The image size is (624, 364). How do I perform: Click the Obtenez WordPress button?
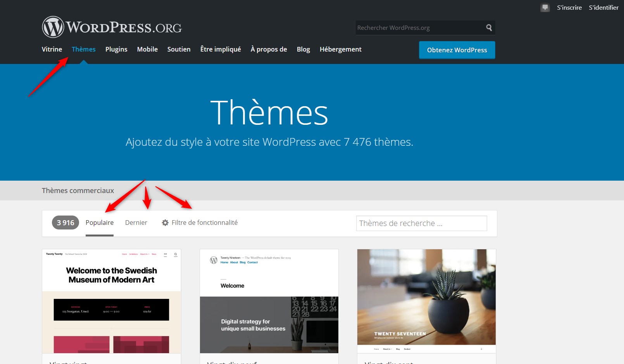(457, 50)
